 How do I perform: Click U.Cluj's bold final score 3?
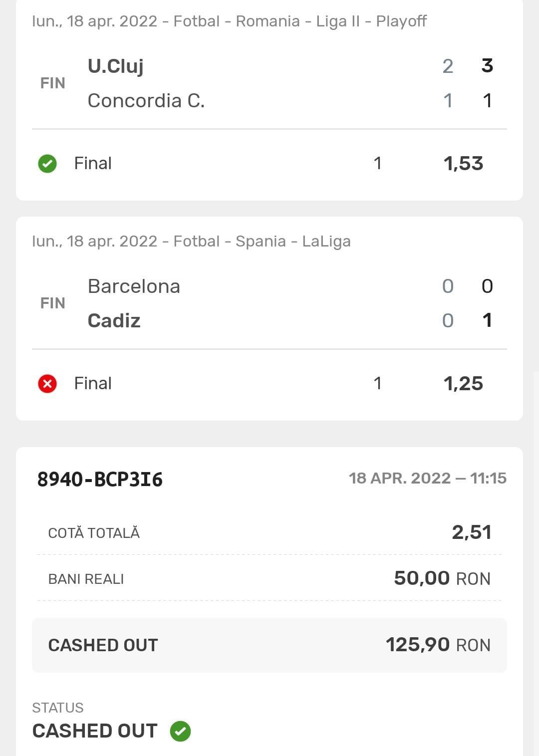[487, 66]
